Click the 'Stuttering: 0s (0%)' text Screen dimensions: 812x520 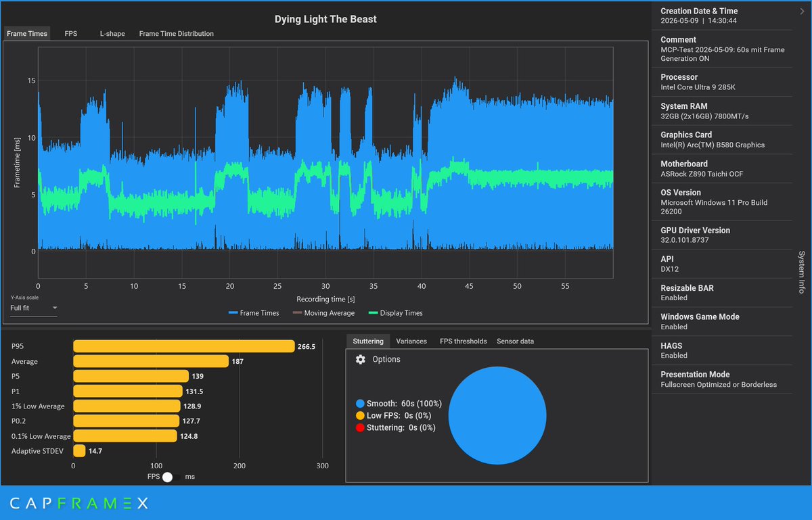401,427
